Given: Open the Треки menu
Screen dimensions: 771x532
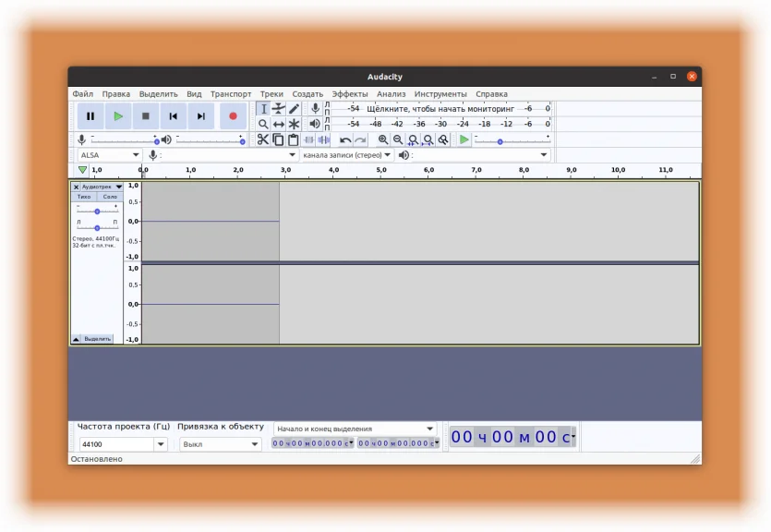Looking at the screenshot, I should pos(271,94).
